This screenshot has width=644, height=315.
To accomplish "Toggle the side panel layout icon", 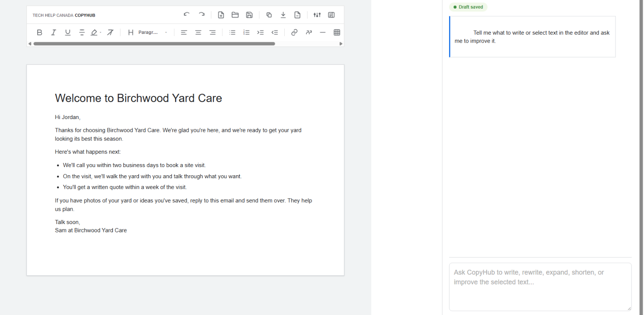I will tap(331, 15).
